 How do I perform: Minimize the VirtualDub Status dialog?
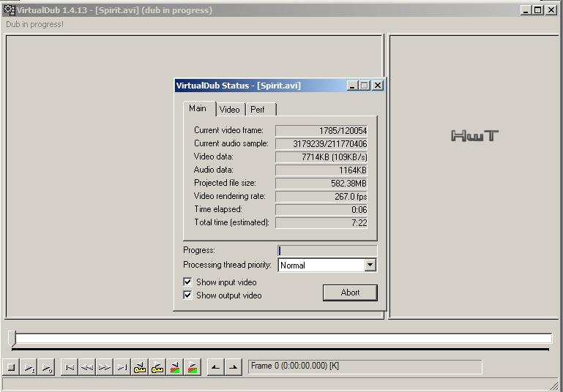[352, 86]
